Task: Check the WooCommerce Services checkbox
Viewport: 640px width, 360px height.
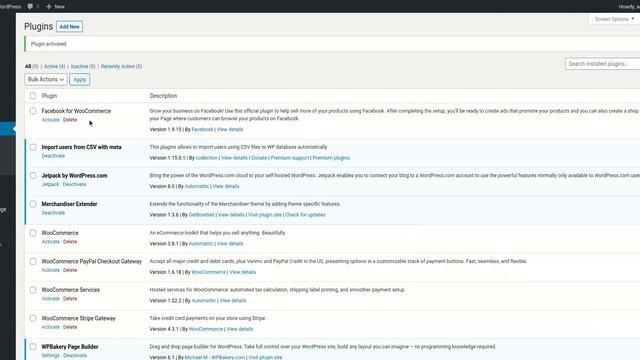Action: 33,290
